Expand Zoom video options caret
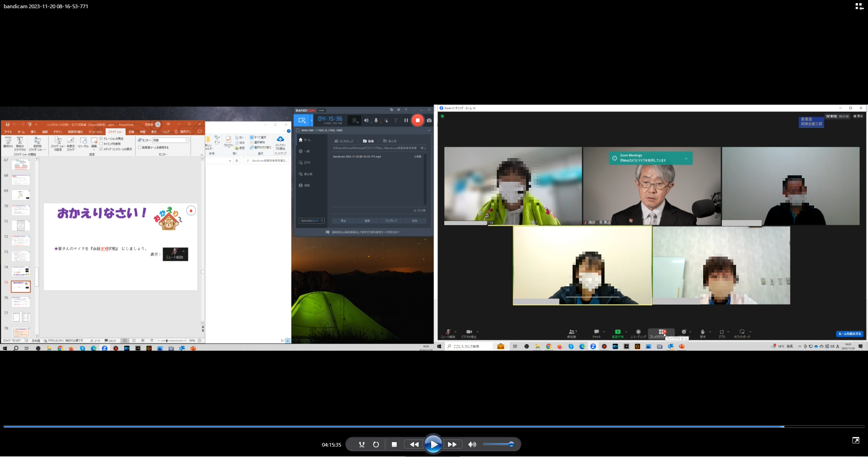The width and height of the screenshot is (868, 458). [x=478, y=332]
